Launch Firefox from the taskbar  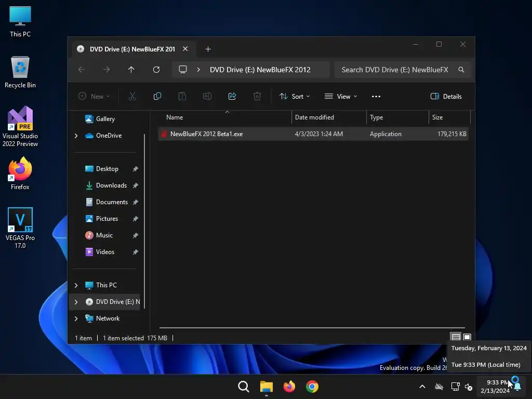[x=289, y=387]
